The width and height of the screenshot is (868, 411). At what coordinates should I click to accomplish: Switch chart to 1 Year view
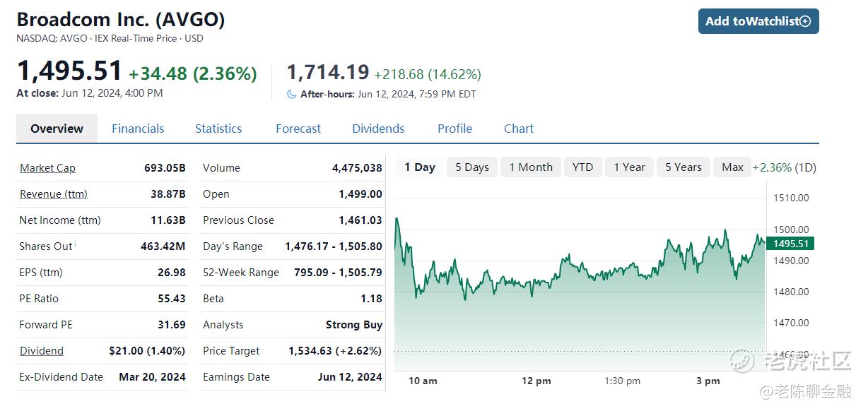[629, 167]
